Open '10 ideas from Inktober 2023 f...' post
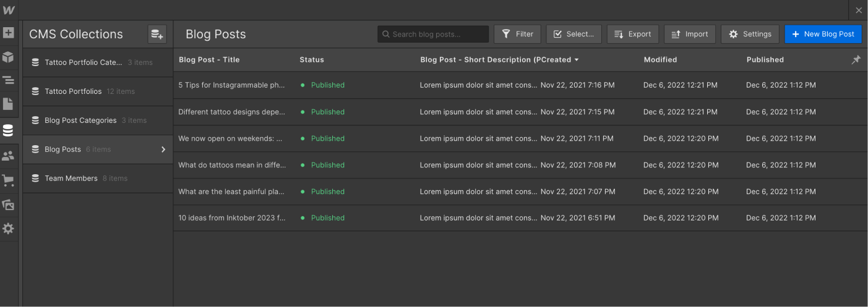The image size is (868, 307). coord(232,218)
